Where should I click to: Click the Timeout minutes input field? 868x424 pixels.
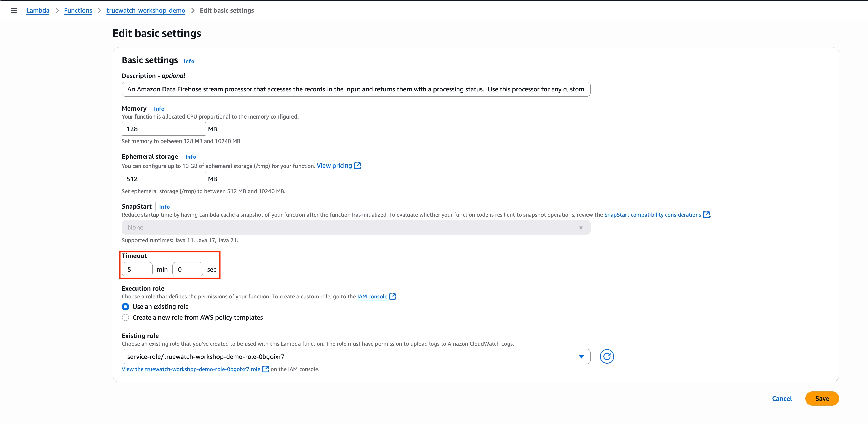[x=137, y=270]
